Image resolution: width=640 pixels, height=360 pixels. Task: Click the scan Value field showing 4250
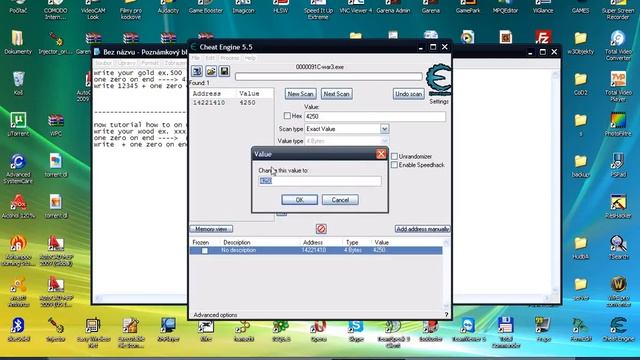coord(375,116)
